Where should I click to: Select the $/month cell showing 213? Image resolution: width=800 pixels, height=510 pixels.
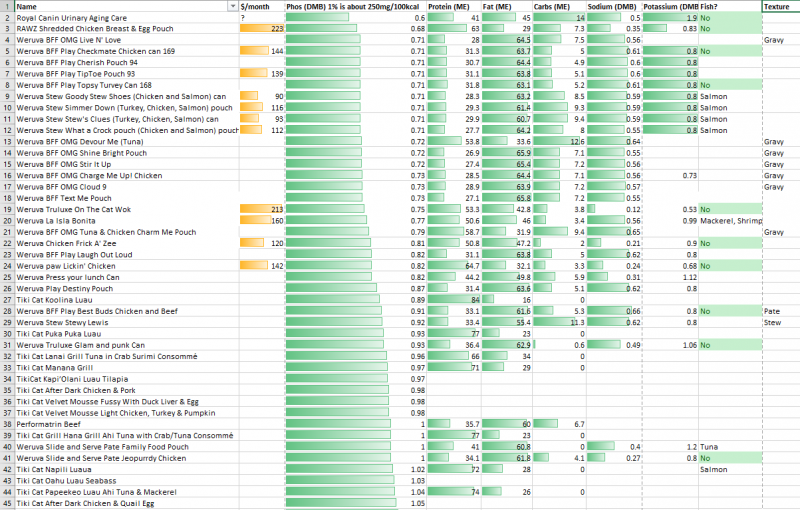click(x=263, y=209)
